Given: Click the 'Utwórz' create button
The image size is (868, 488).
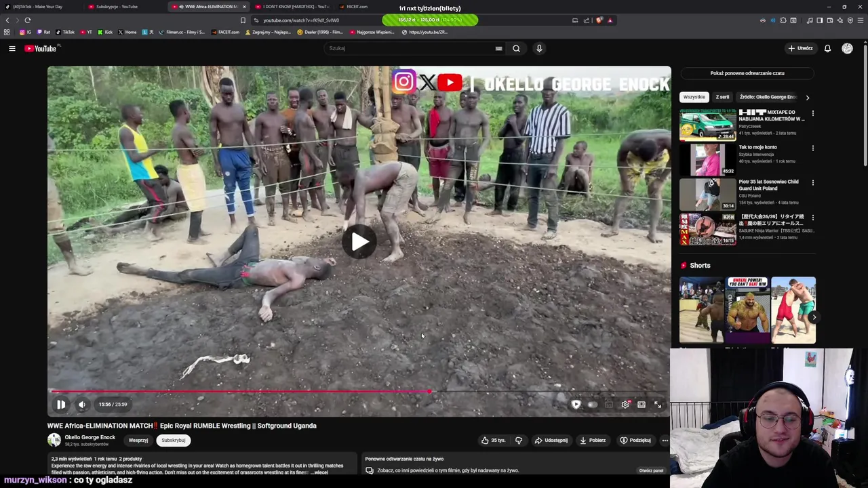Looking at the screenshot, I should click(800, 48).
